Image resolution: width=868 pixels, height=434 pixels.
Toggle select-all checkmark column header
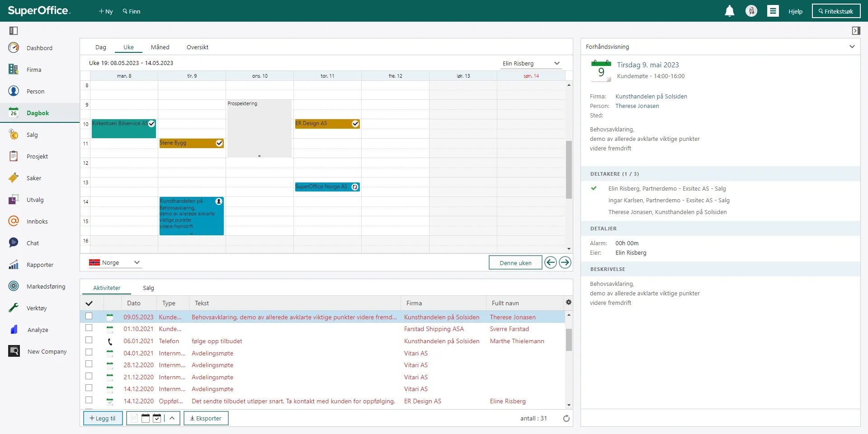[89, 303]
